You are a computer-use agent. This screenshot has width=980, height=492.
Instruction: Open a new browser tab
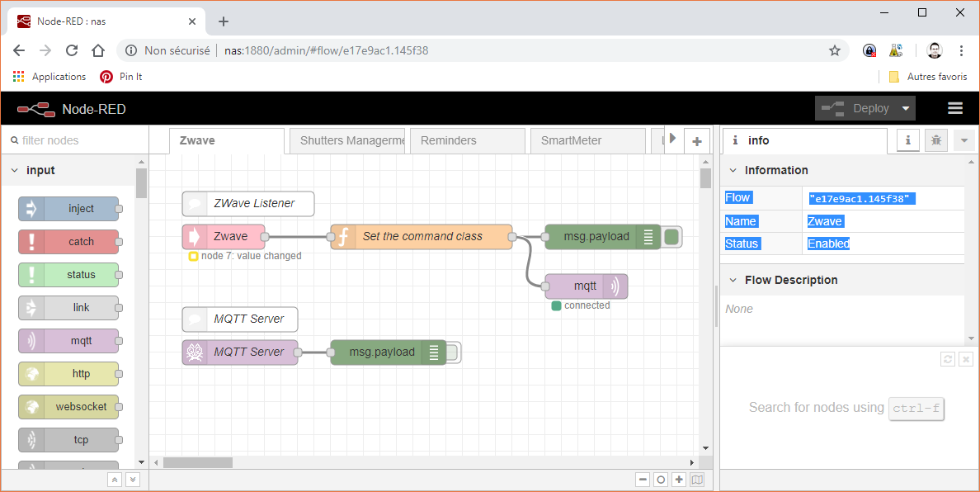[x=224, y=21]
